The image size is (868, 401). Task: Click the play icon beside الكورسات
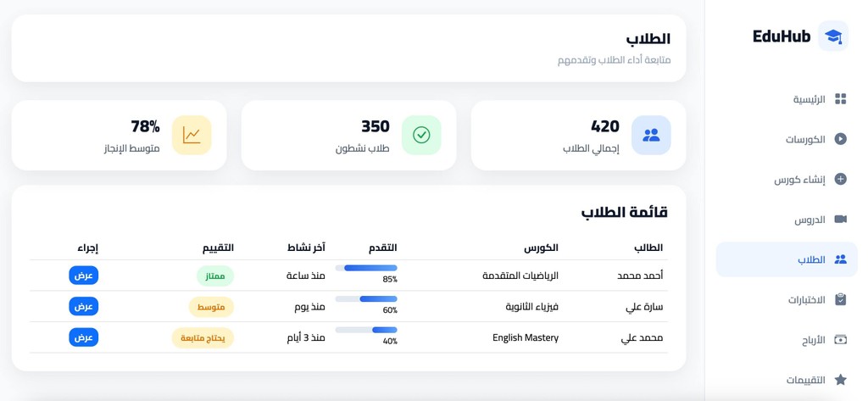[x=840, y=139]
